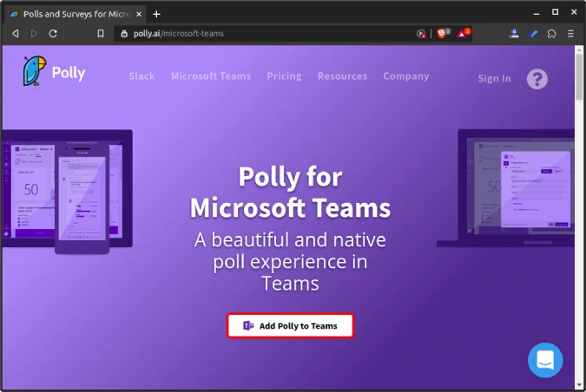Open the help question mark icon
This screenshot has height=392, width=586.
point(537,79)
